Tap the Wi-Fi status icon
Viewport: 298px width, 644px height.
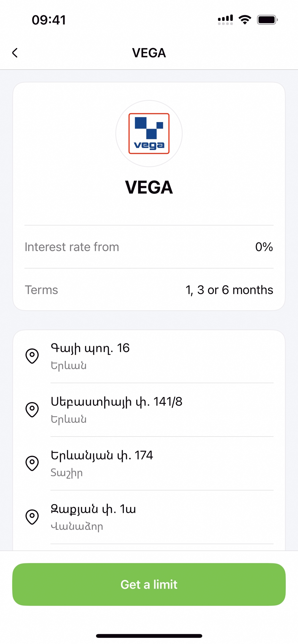coord(245,20)
